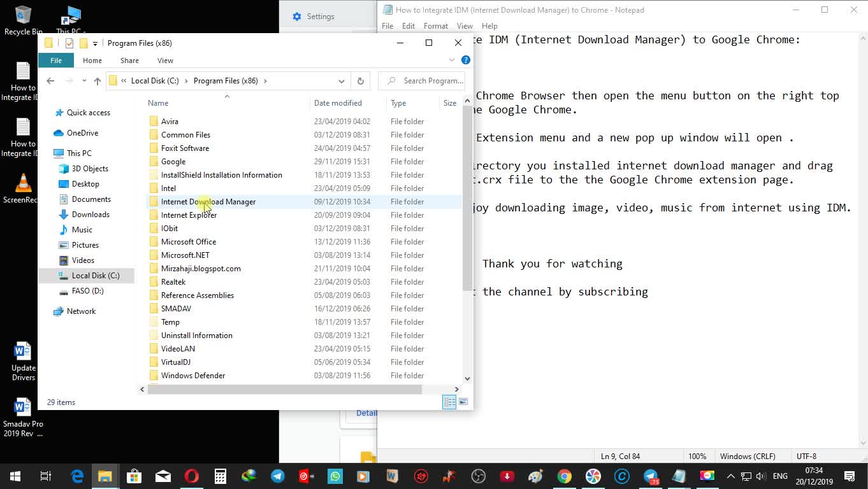The image size is (868, 489).
Task: Open the View ribbon tab in Explorer
Action: (x=165, y=60)
